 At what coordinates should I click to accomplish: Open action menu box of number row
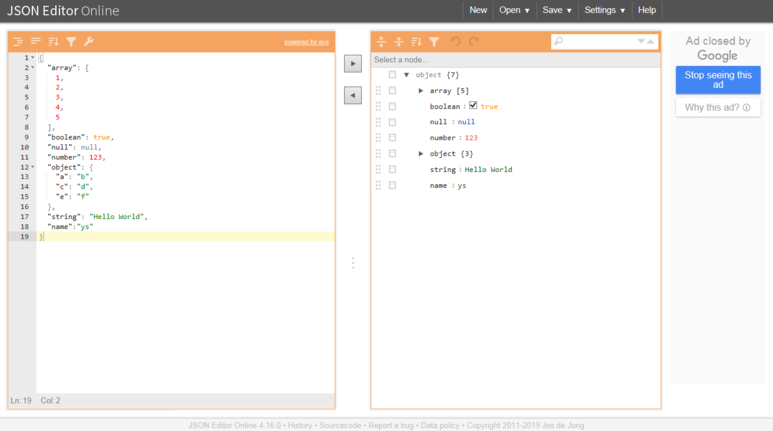tap(392, 138)
